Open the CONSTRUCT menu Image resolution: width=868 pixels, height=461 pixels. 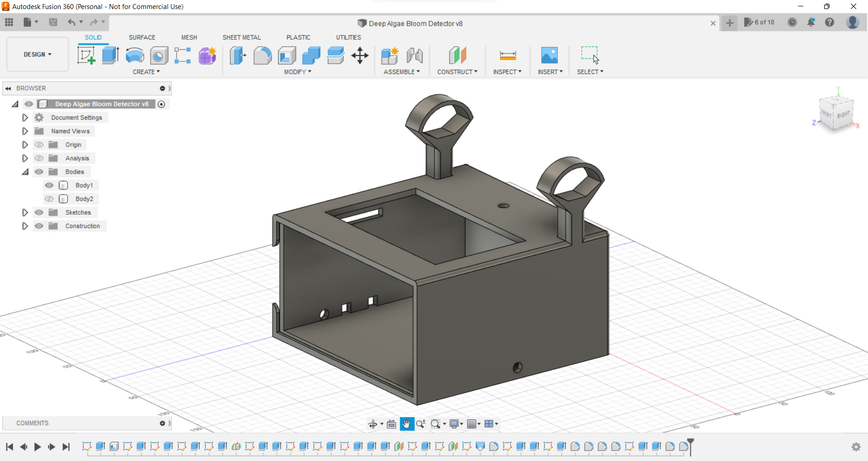pos(457,72)
